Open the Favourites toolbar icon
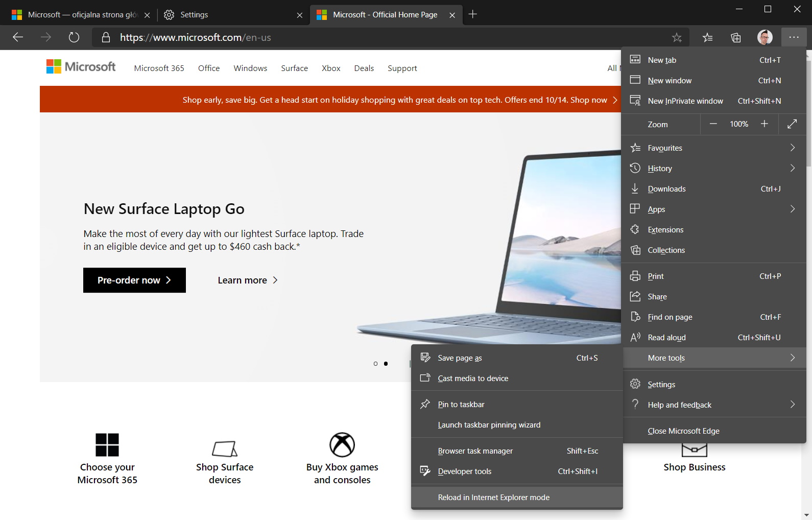The width and height of the screenshot is (812, 520). tap(707, 37)
